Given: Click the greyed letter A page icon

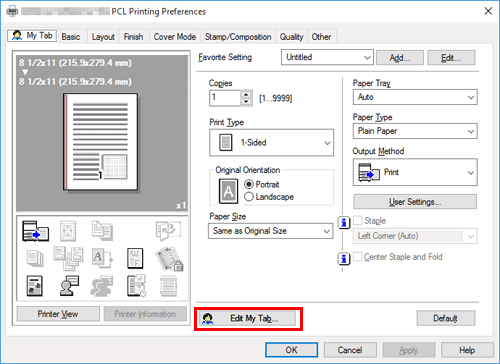Looking at the screenshot, I should [x=102, y=258].
